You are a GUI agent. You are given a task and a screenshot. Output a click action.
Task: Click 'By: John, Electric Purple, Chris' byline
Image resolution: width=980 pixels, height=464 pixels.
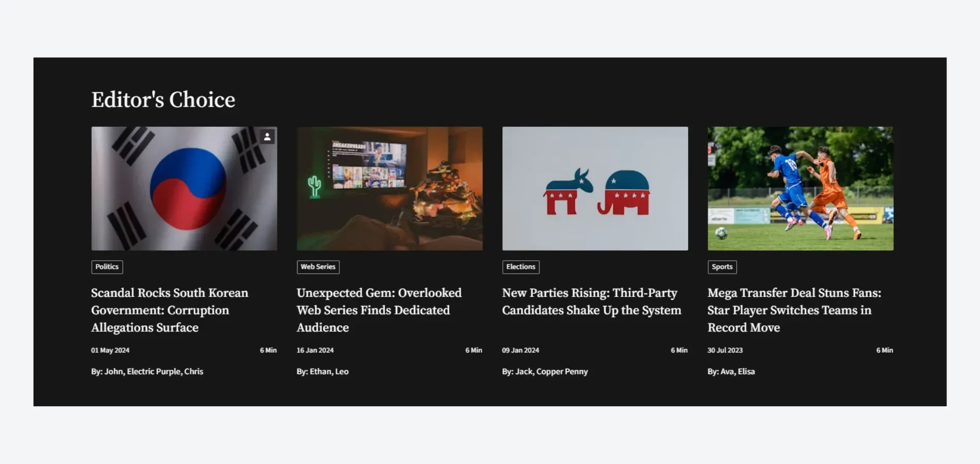147,372
